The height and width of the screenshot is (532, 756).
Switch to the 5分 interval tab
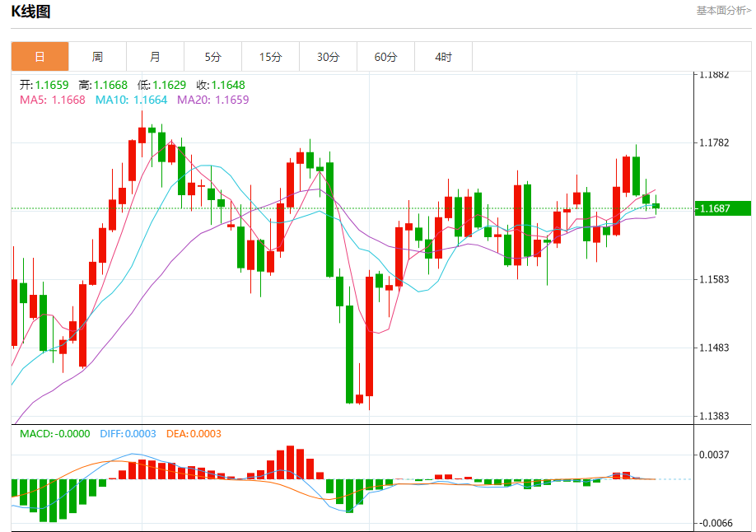[212, 57]
